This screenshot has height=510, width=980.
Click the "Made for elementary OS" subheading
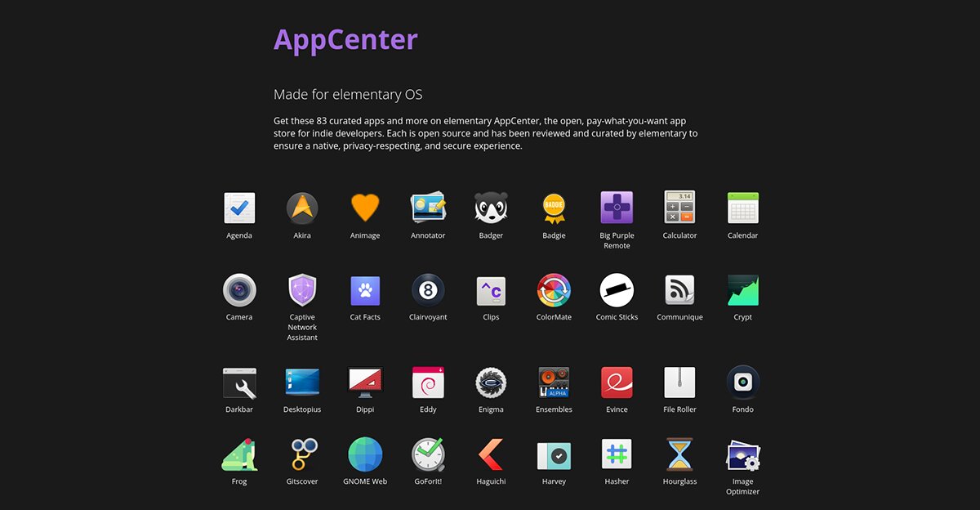[348, 94]
